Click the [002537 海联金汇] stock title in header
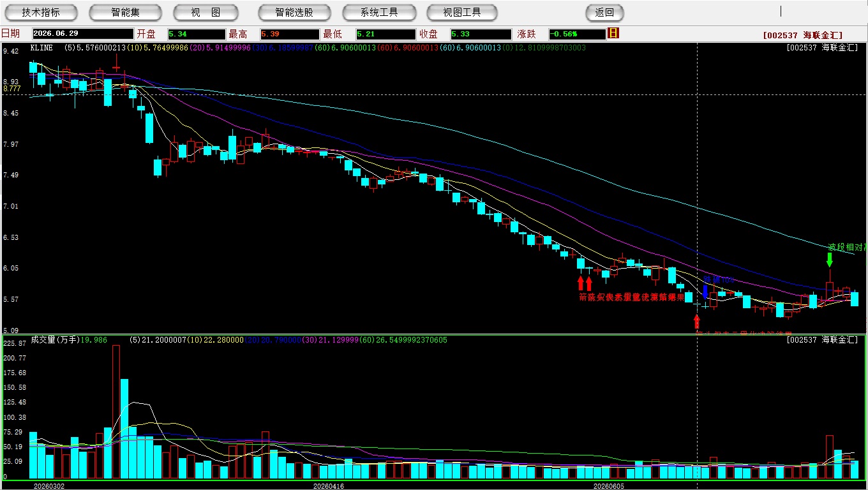 pyautogui.click(x=803, y=35)
